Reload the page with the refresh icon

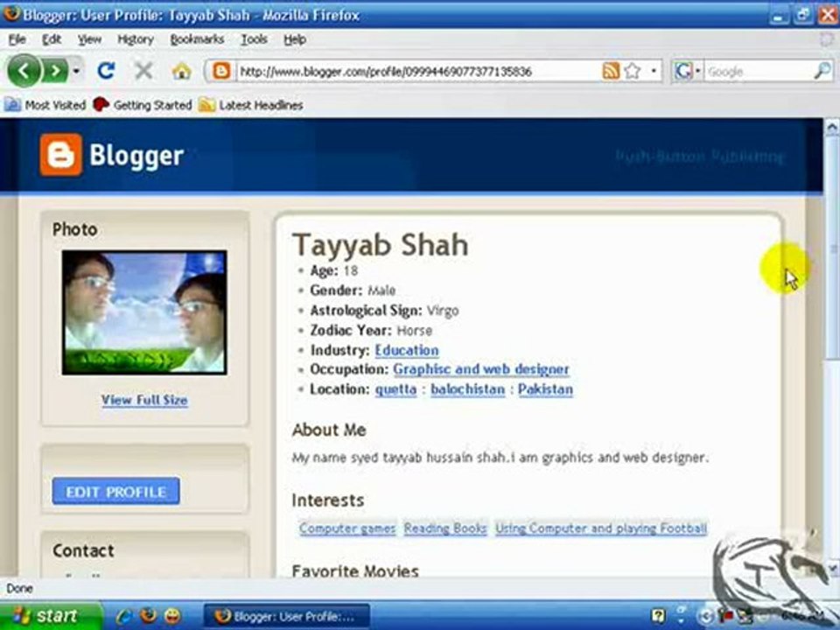pos(106,71)
